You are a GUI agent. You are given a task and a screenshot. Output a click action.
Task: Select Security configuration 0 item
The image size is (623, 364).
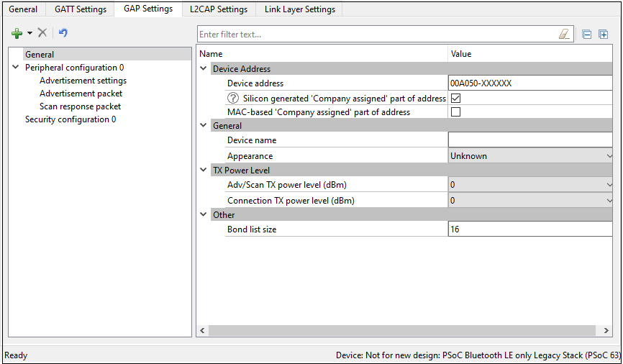[x=71, y=119]
